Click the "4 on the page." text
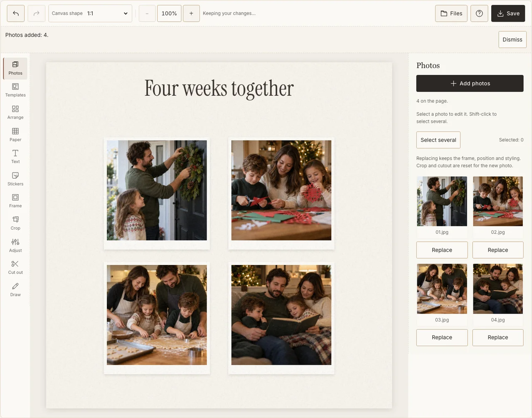 point(432,101)
